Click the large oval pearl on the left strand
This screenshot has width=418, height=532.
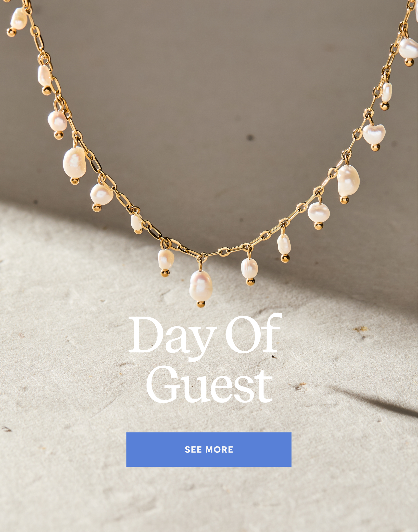(74, 162)
